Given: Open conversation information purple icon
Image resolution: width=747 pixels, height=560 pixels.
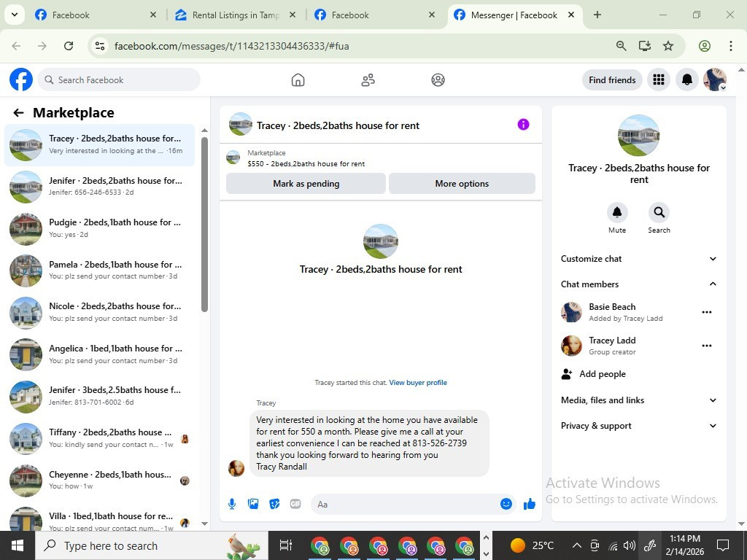Looking at the screenshot, I should coord(523,125).
